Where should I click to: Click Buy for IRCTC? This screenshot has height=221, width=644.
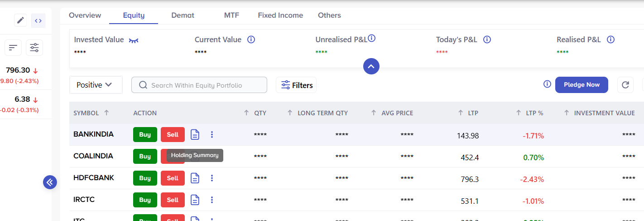tap(145, 200)
